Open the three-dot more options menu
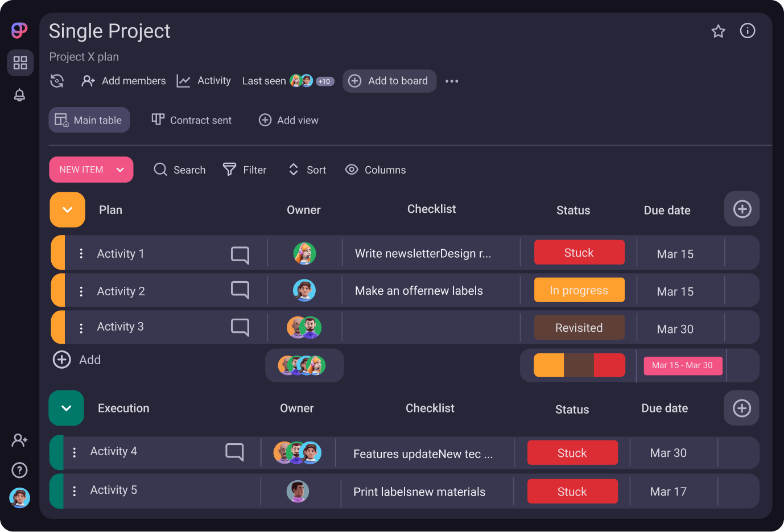Image resolution: width=784 pixels, height=532 pixels. (452, 81)
